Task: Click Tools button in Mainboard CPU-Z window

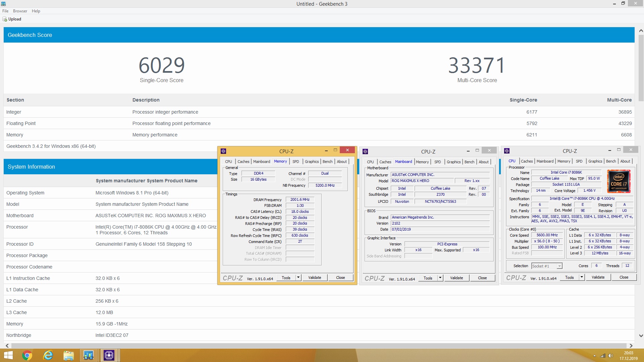Action: (x=428, y=278)
